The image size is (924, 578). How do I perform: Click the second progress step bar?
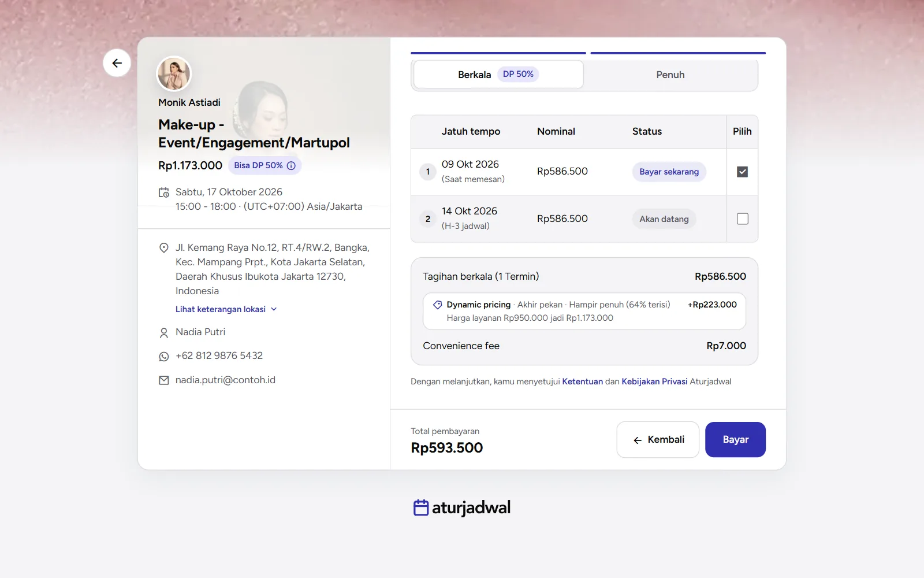coord(678,53)
